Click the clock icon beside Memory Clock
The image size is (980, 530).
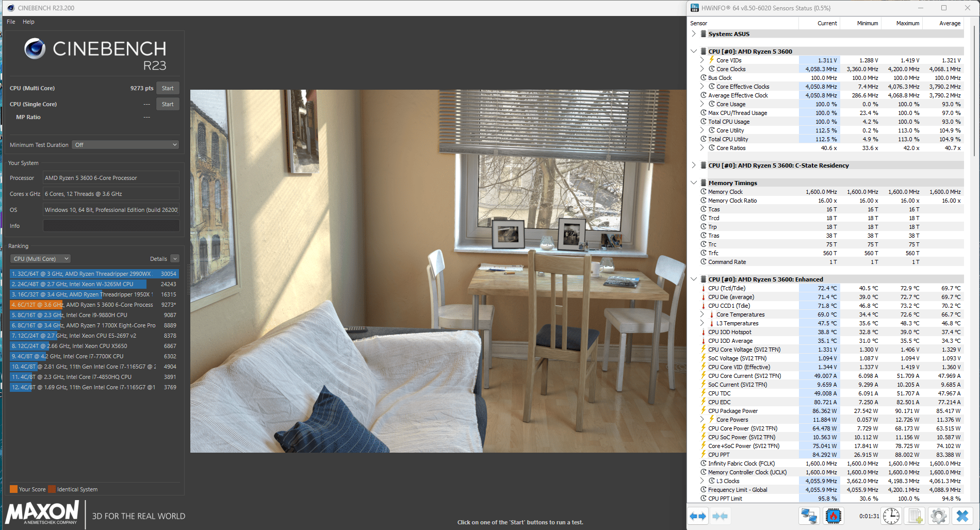pos(704,192)
